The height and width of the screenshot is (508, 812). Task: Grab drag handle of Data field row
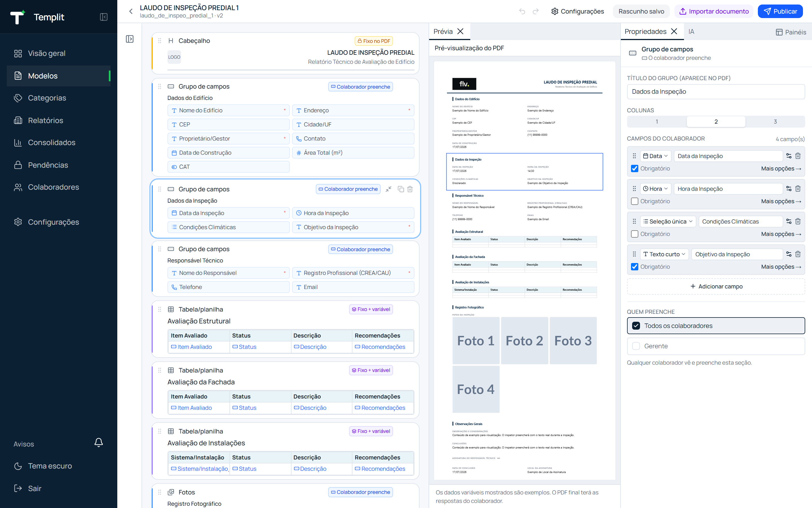[x=634, y=156]
